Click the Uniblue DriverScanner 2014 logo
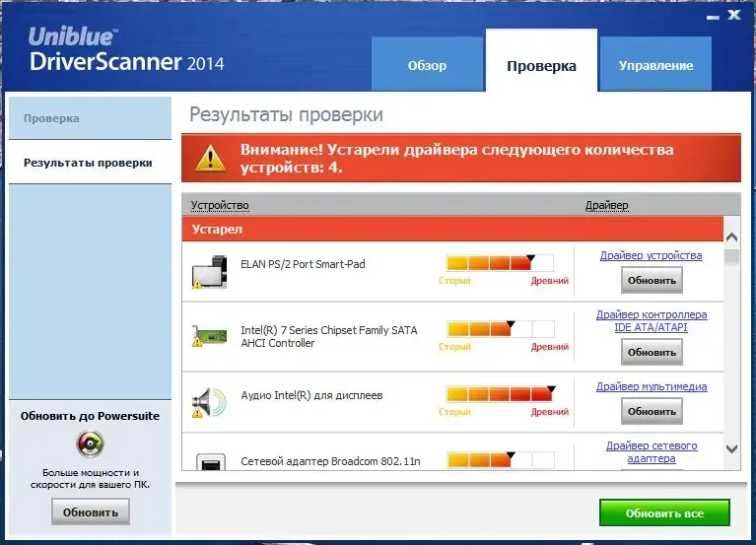Viewport: 756px width, 545px height. [126, 50]
